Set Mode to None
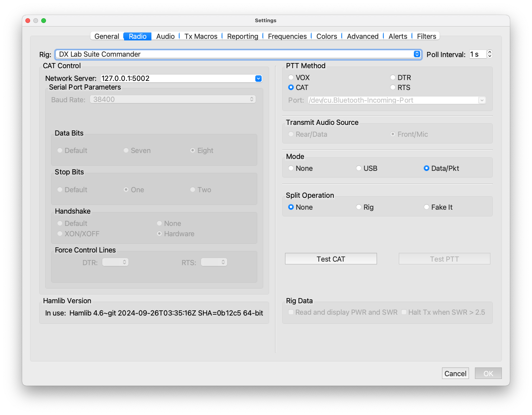Viewport: 532px width, 415px height. point(291,168)
